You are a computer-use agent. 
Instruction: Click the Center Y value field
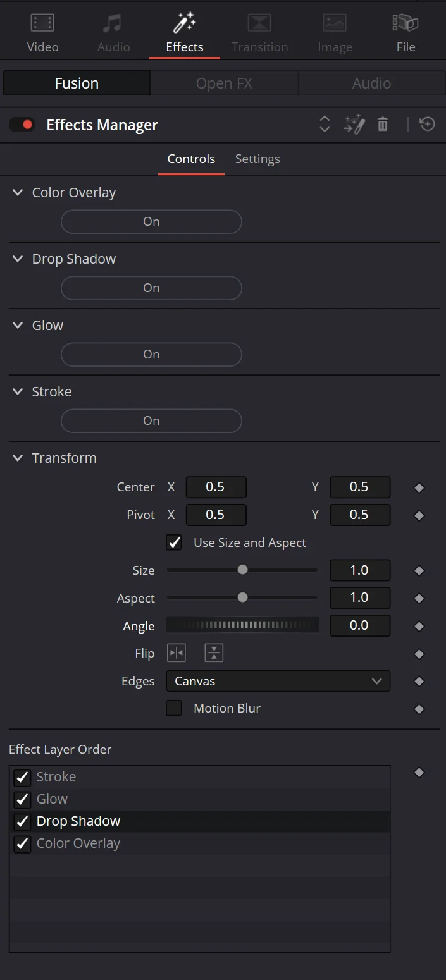coord(360,487)
